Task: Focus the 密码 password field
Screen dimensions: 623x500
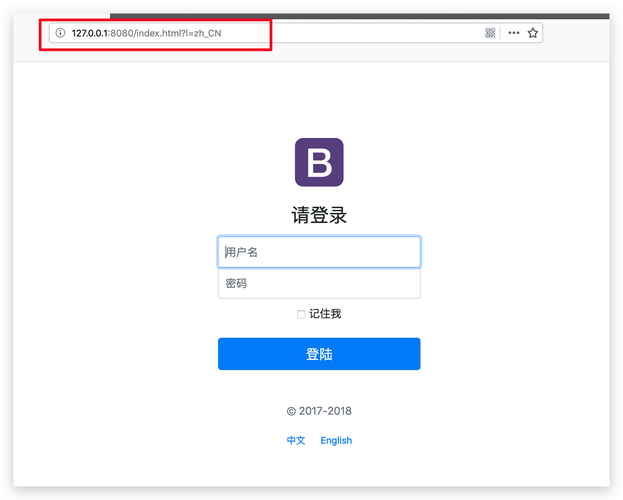Action: click(319, 283)
